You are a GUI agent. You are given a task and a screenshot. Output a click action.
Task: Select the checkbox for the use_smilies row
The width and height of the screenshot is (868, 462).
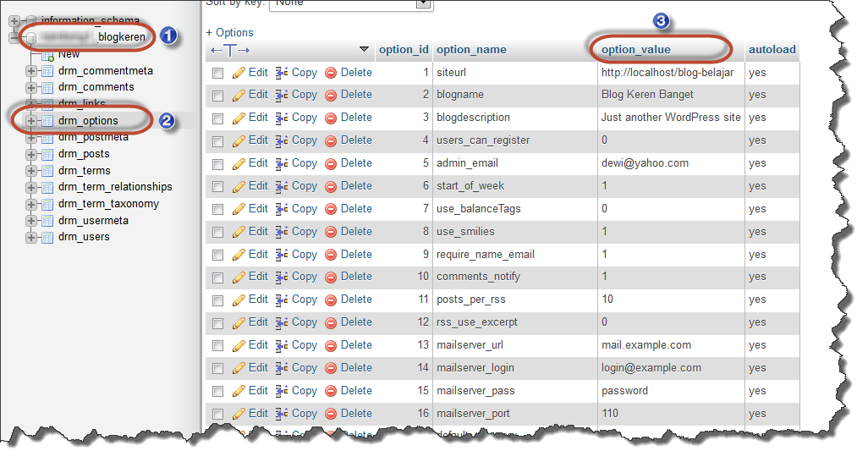[218, 232]
